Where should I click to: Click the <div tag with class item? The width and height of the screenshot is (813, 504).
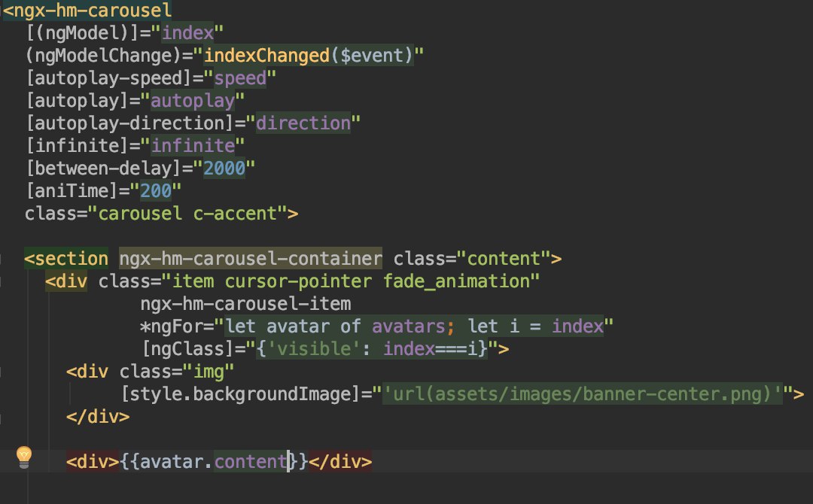[66, 281]
